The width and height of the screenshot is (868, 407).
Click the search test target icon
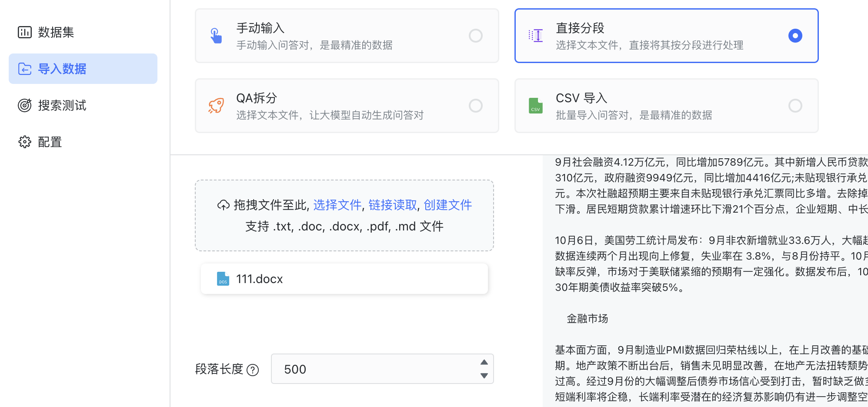tap(25, 105)
